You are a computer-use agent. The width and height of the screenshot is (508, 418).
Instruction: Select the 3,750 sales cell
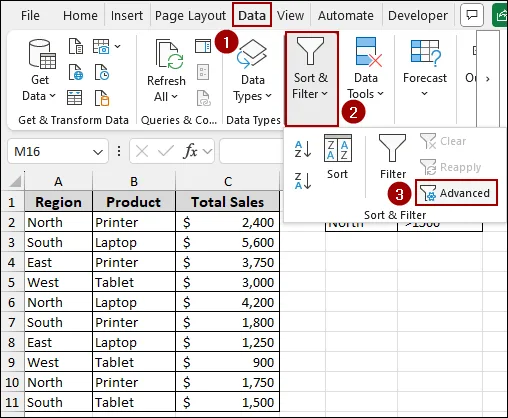click(x=228, y=262)
